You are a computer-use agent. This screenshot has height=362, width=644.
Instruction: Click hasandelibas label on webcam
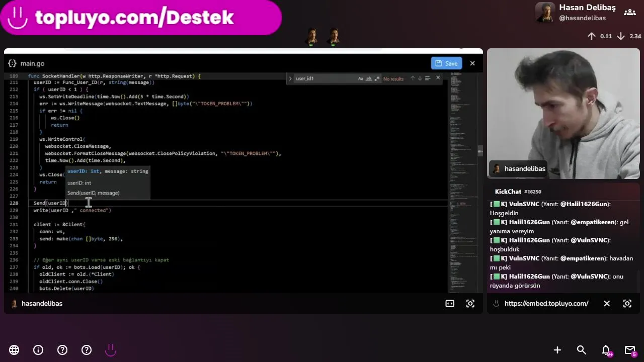[x=525, y=168]
